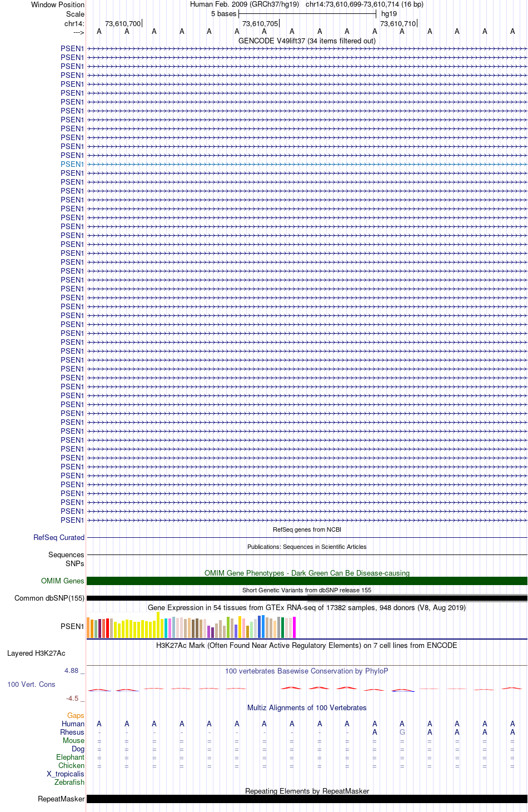This screenshot has height=812, width=528.
Task: Open the GTEx Gene Expression track title
Action: click(307, 607)
